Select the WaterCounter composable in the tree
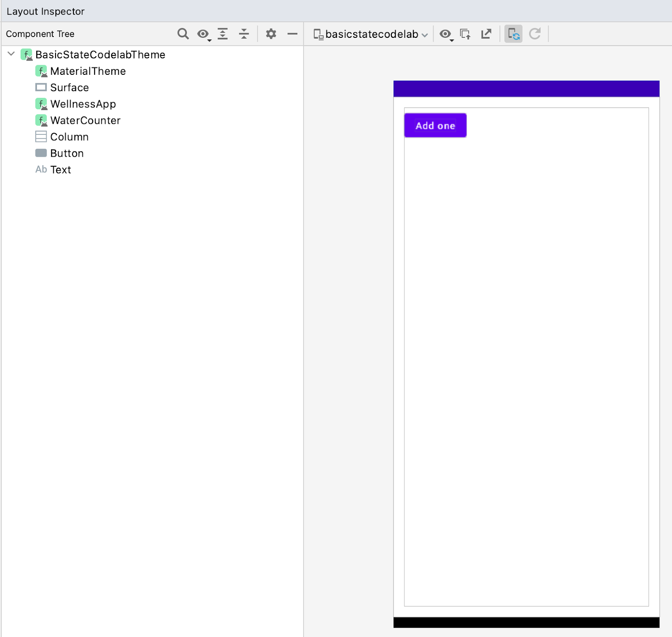The width and height of the screenshot is (672, 637). (x=85, y=120)
